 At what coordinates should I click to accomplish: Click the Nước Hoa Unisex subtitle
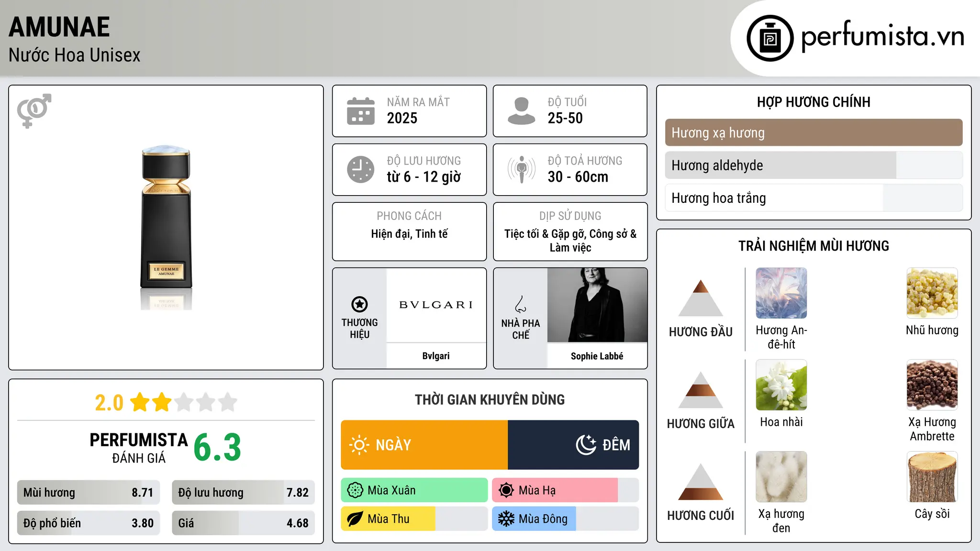75,55
